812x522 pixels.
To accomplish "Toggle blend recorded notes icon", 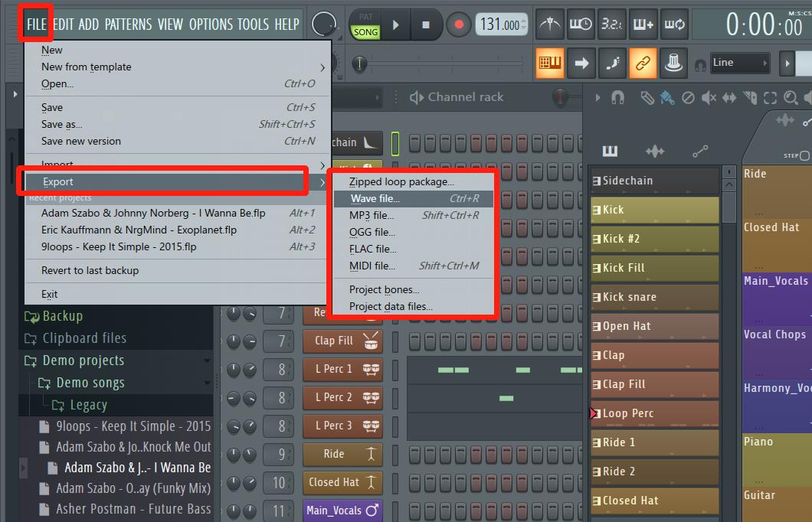I will pyautogui.click(x=643, y=24).
